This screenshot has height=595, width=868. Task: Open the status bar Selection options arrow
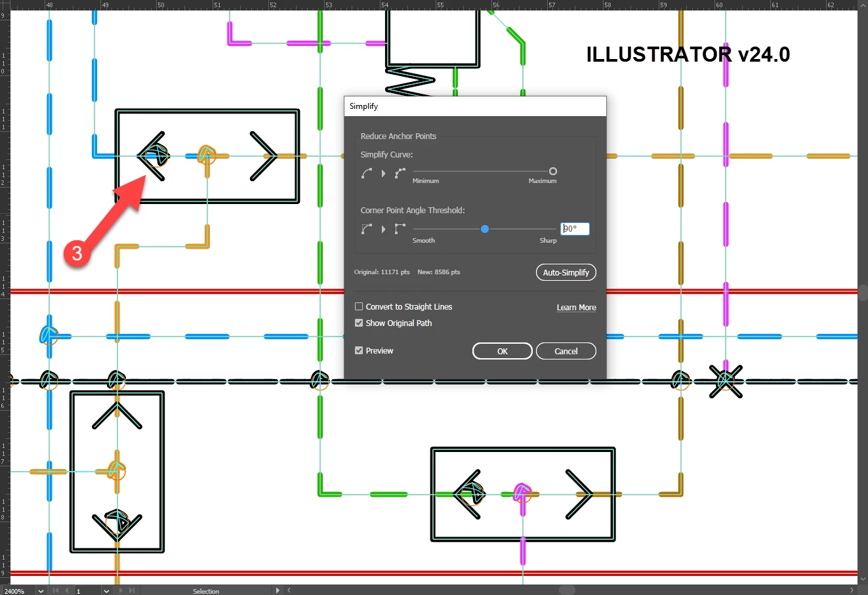(x=278, y=590)
